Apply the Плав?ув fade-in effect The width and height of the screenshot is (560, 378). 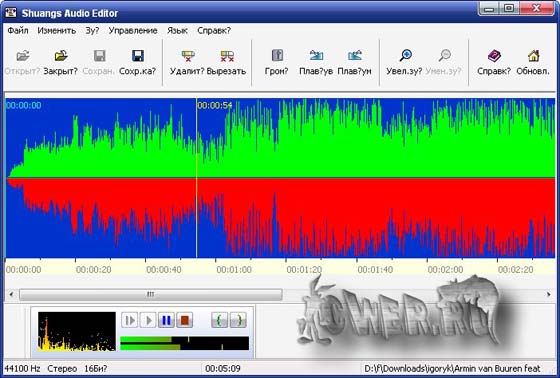pos(316,55)
